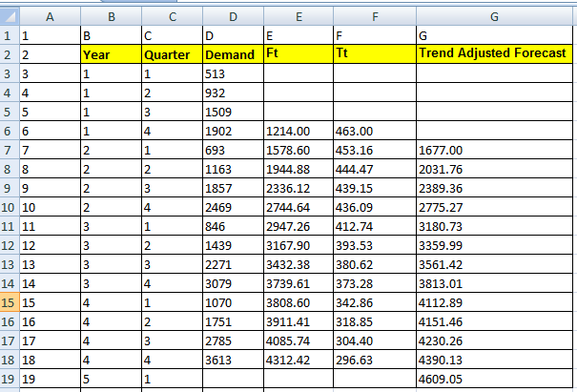Select the cell containing 4312.42
The width and height of the screenshot is (577, 392).
coord(299,360)
